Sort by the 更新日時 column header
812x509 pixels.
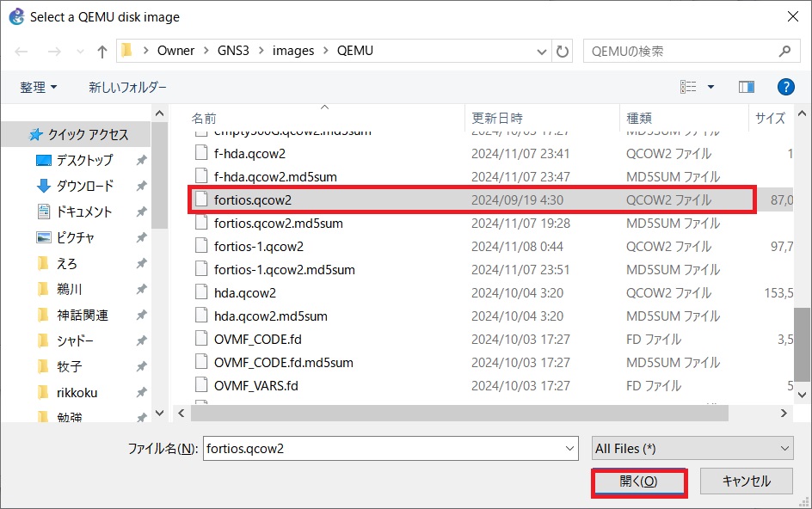tap(497, 119)
